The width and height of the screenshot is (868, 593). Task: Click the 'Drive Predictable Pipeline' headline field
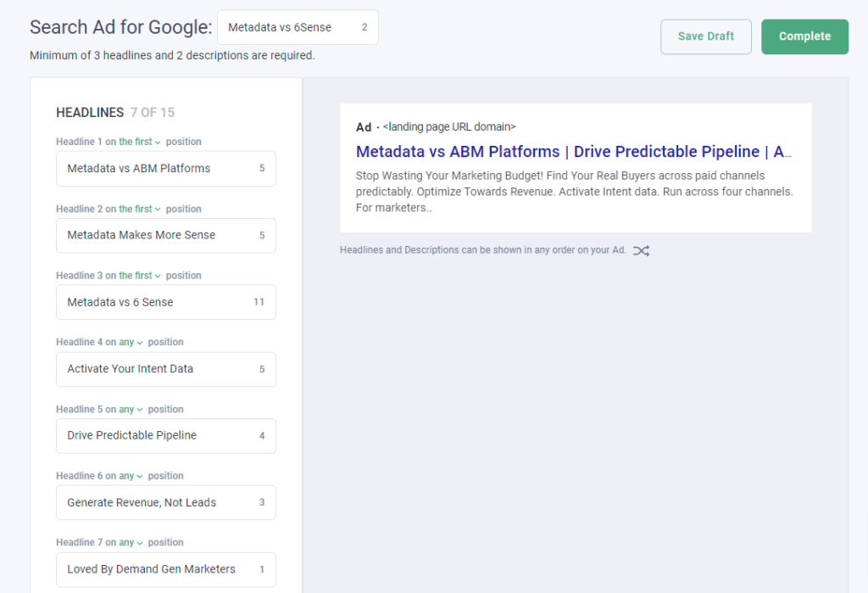click(x=166, y=435)
